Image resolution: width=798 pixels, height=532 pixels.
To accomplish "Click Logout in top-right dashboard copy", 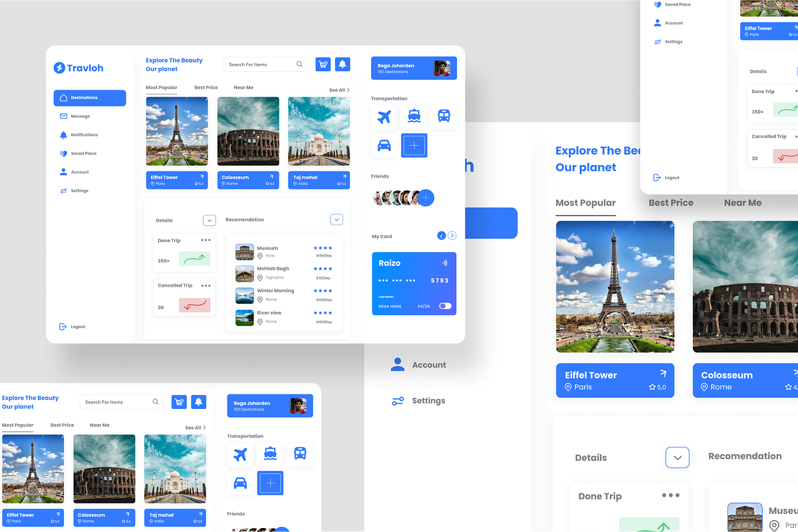I will pos(666,178).
